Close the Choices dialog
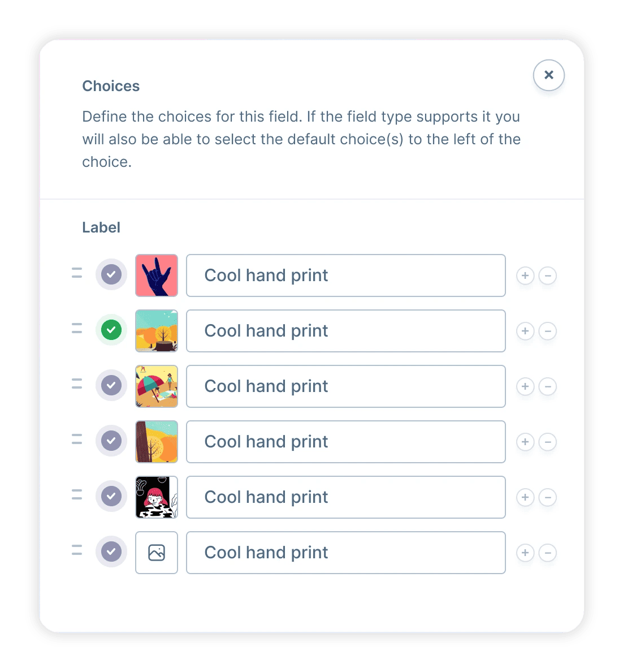623x672 pixels. [548, 75]
